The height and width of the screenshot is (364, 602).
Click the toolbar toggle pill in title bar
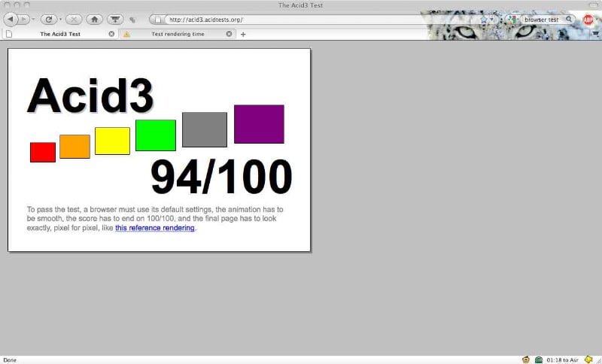(x=594, y=5)
